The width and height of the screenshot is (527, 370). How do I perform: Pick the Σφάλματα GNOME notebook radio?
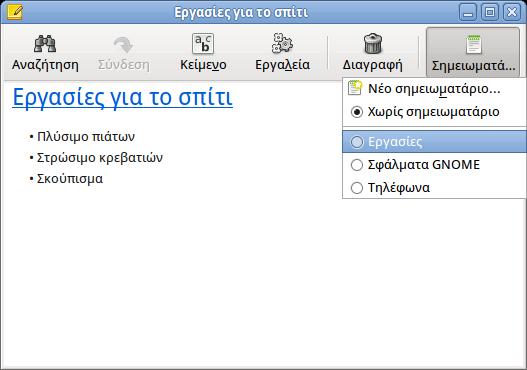click(434, 165)
